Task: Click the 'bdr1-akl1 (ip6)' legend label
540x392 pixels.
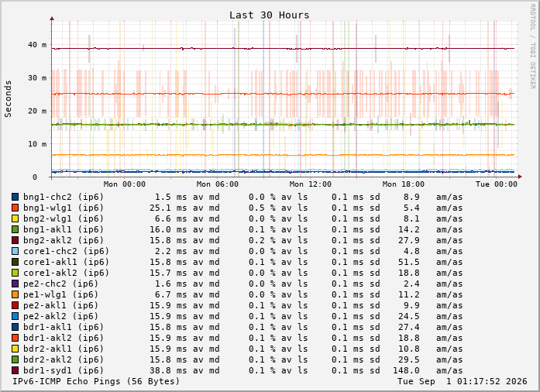Action: [64, 327]
